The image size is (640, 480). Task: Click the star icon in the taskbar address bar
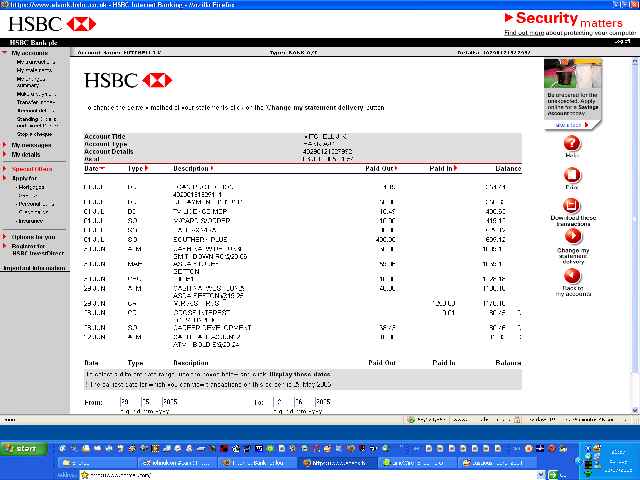pyautogui.click(x=85, y=475)
